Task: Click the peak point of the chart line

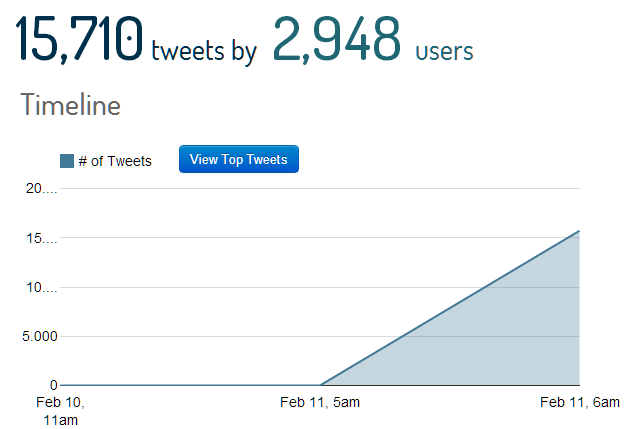Action: click(579, 231)
